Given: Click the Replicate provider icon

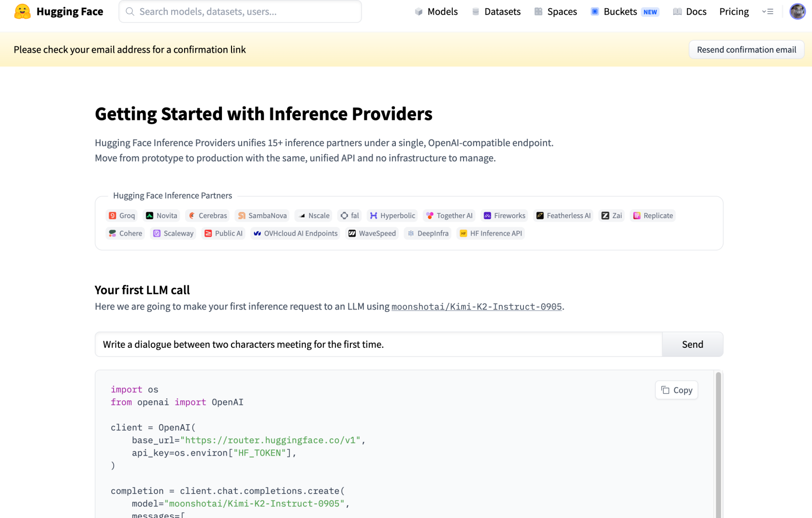Looking at the screenshot, I should point(637,216).
